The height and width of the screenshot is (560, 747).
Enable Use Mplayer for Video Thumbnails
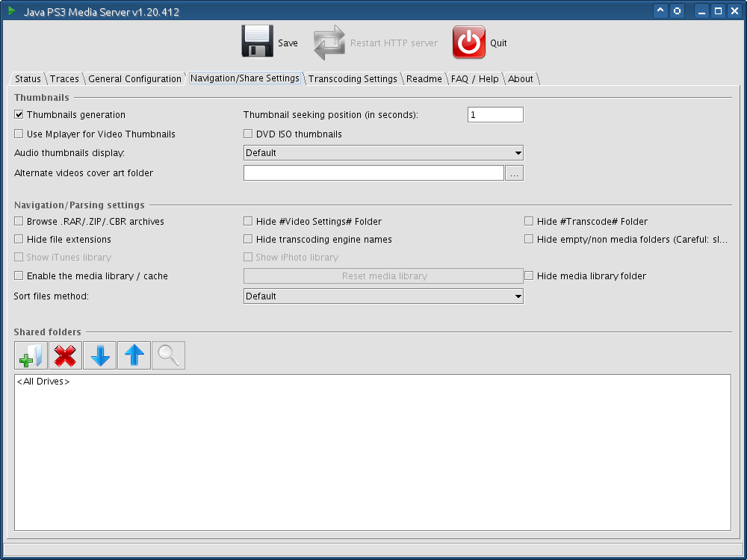coord(19,134)
